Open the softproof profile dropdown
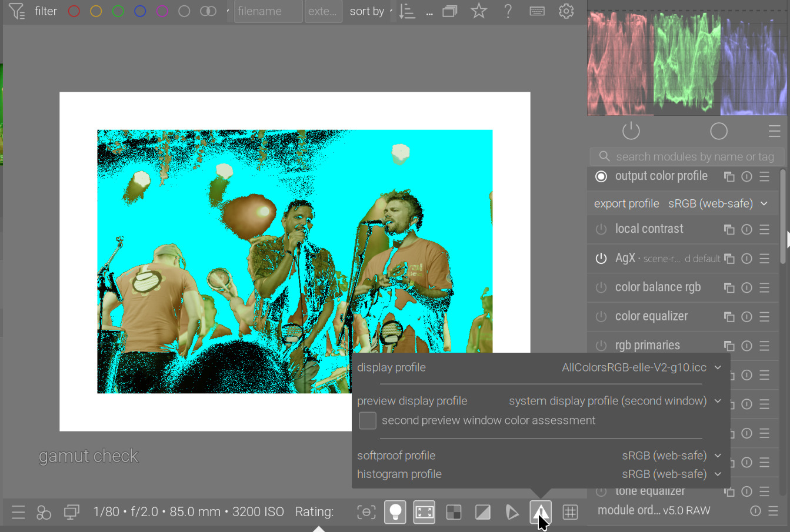This screenshot has width=790, height=532. click(x=671, y=456)
